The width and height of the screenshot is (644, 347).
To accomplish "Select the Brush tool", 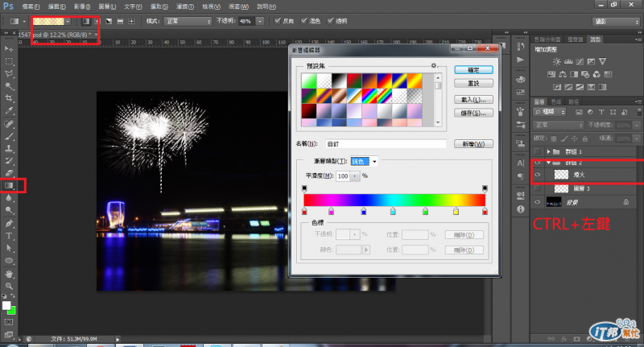I will [9, 136].
